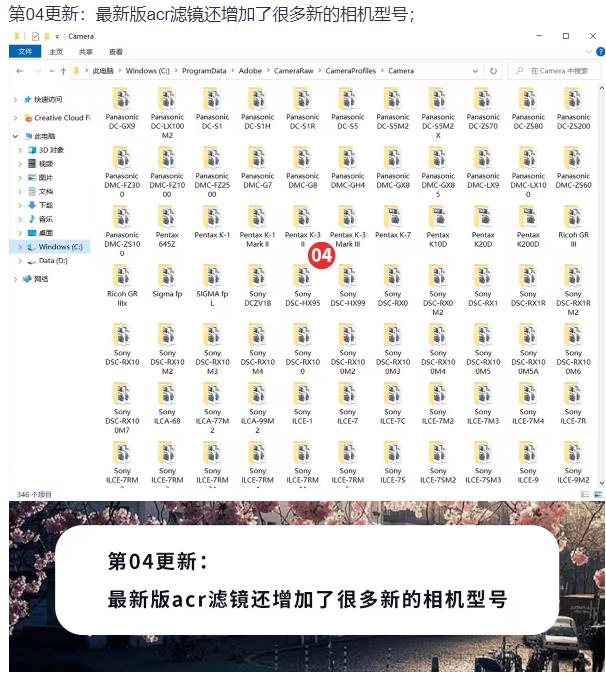Open the Pentax K-7 folder
Viewport: 606px width, 675px height.
pyautogui.click(x=393, y=222)
